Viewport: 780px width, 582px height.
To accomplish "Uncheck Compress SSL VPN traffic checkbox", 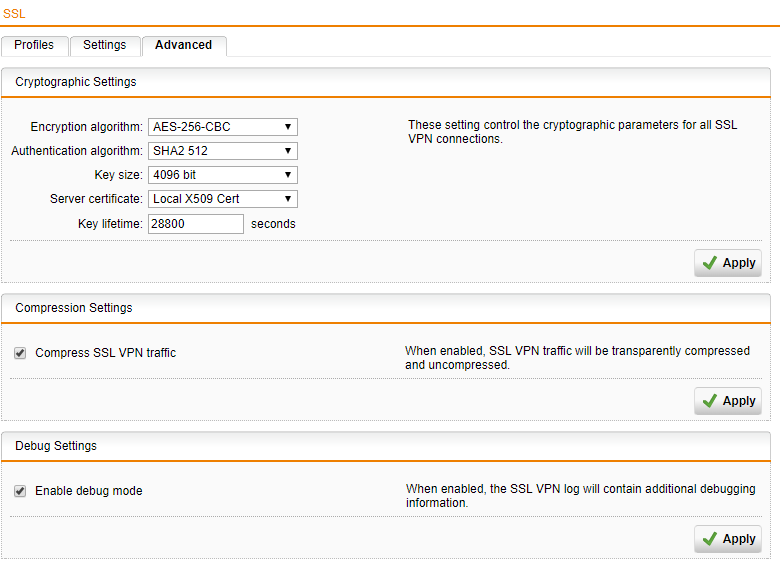I will 20,353.
